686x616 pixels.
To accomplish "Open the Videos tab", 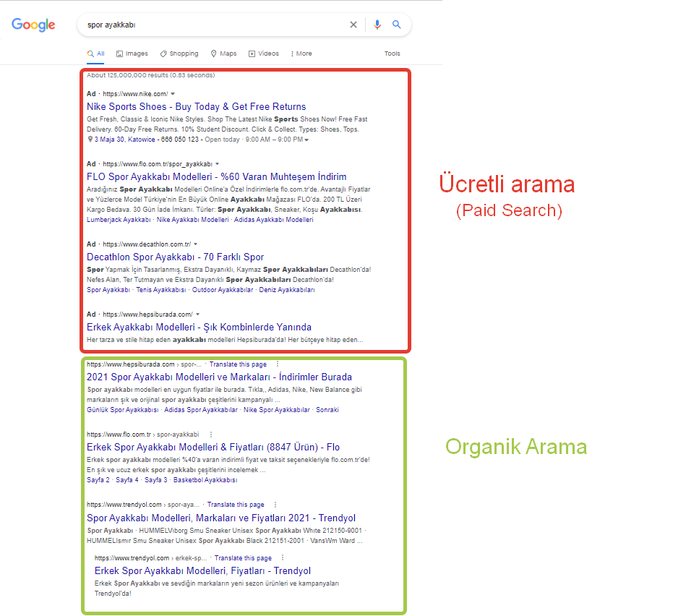I will (x=264, y=54).
